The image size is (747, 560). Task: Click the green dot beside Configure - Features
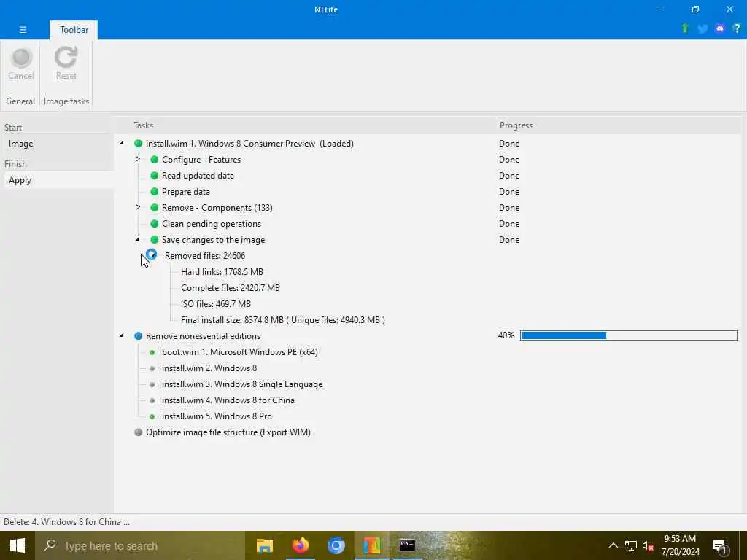coord(155,160)
